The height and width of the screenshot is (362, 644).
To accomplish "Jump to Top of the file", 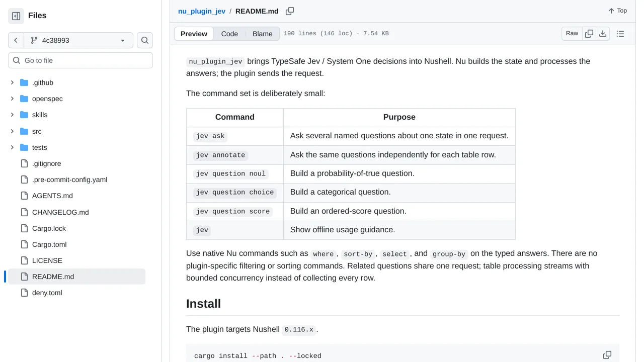I will click(617, 11).
